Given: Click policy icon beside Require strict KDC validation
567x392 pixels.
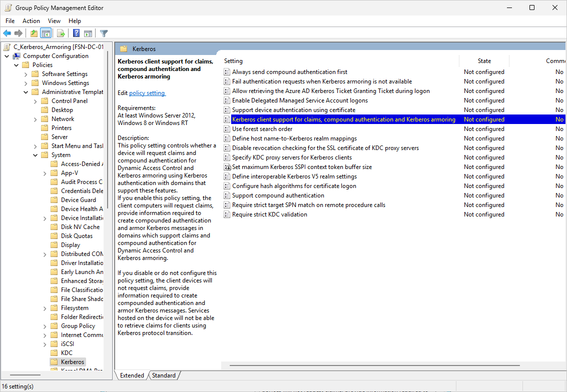Looking at the screenshot, I should click(227, 214).
